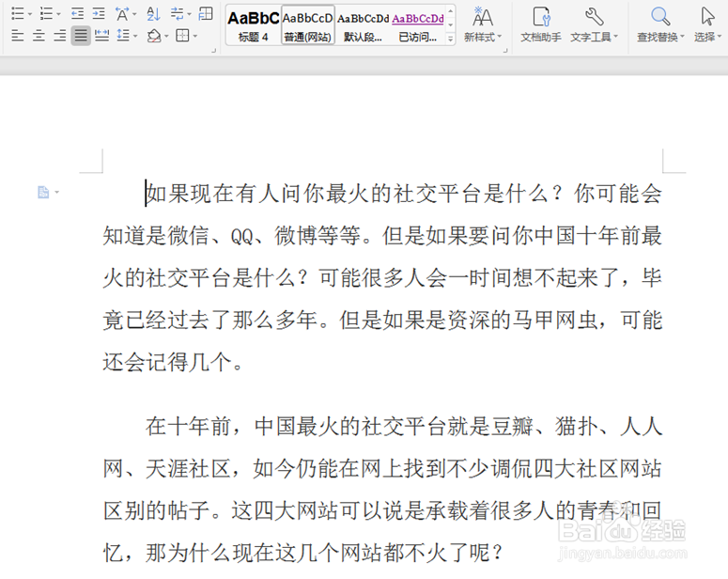Center align the text

tap(39, 36)
